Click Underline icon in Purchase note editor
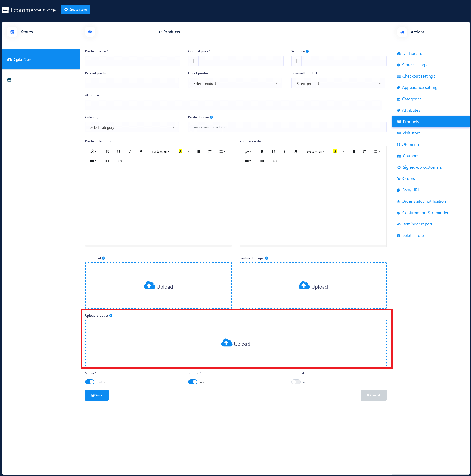This screenshot has height=476, width=471. tap(273, 152)
